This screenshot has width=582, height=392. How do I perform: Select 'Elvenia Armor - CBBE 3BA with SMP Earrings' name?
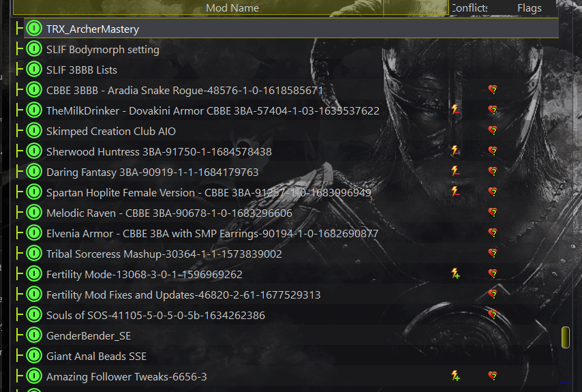pyautogui.click(x=213, y=233)
